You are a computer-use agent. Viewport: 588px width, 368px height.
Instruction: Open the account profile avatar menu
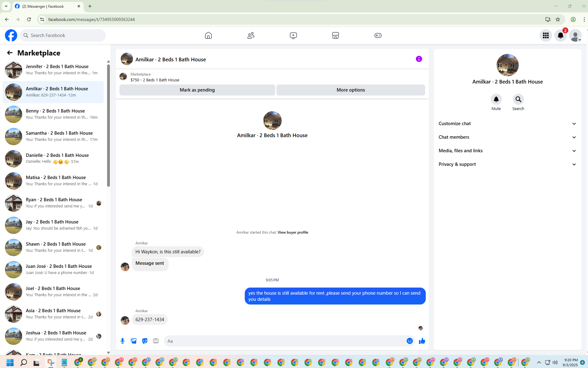click(575, 35)
